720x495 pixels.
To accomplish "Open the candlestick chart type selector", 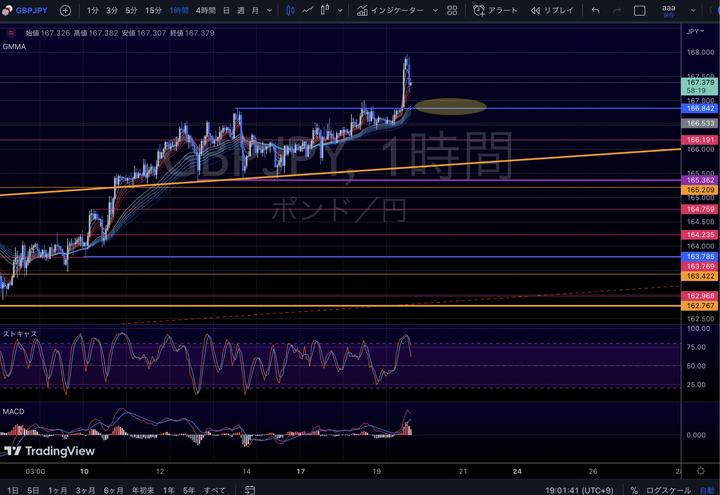I will [x=290, y=10].
